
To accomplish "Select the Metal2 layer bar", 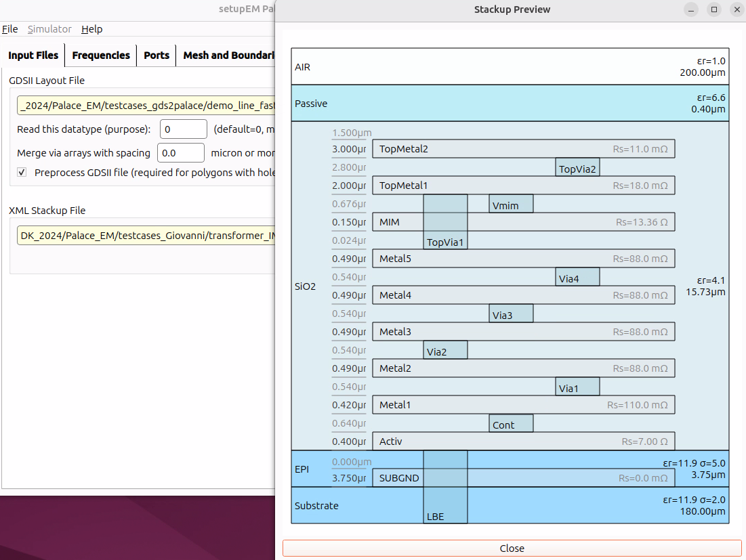I will [x=523, y=368].
